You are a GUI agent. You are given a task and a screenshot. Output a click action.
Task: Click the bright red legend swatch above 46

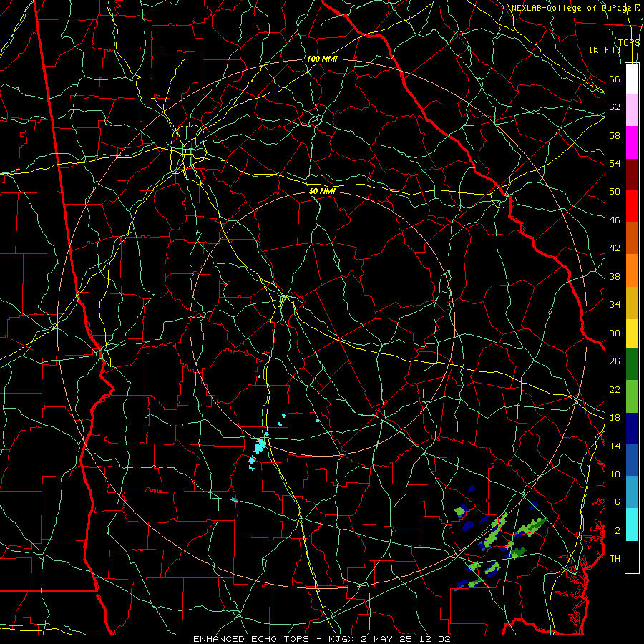[632, 206]
